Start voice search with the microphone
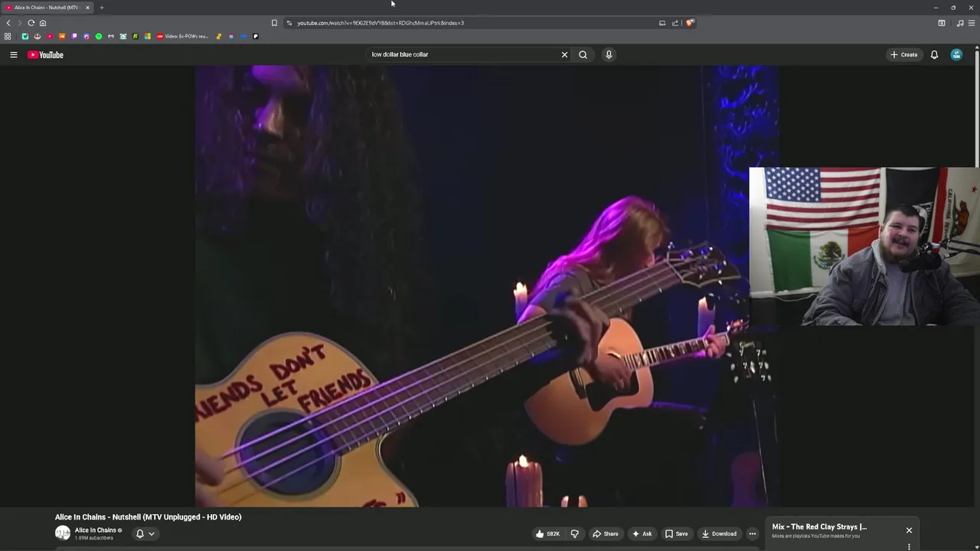The height and width of the screenshot is (551, 980). click(609, 54)
